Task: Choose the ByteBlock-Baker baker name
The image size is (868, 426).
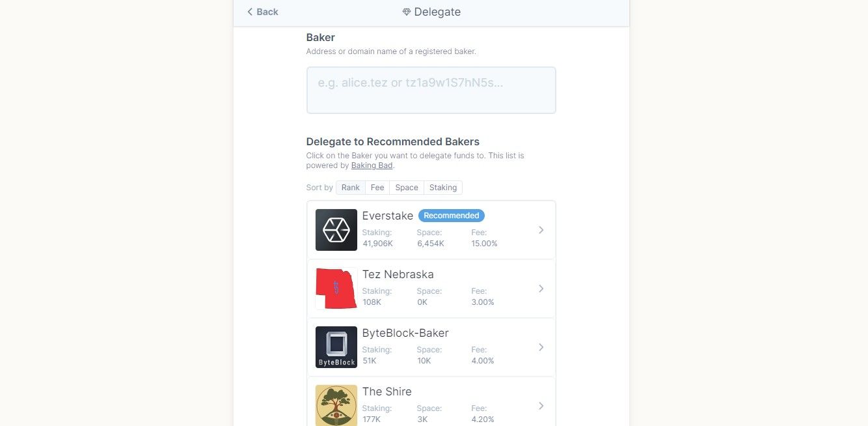Action: 405,333
